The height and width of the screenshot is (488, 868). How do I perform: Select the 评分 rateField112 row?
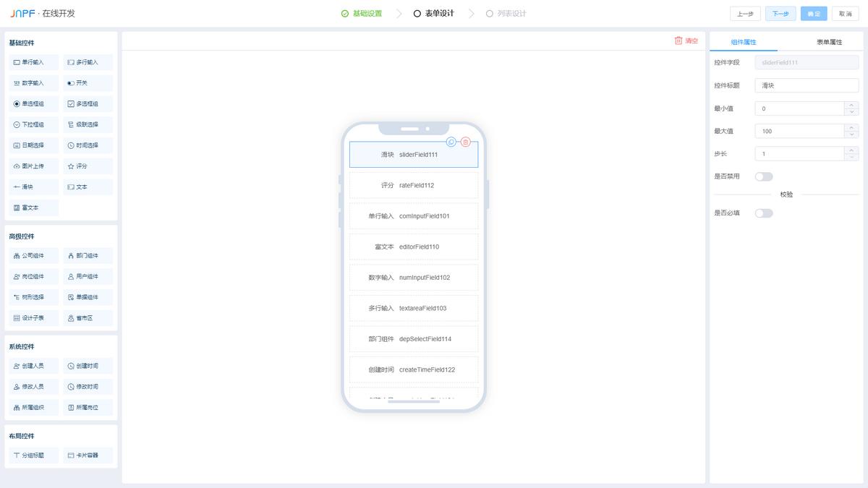(x=414, y=185)
